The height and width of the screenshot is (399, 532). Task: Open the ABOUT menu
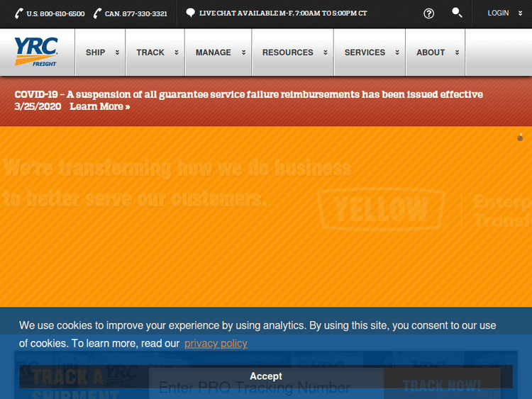point(435,52)
